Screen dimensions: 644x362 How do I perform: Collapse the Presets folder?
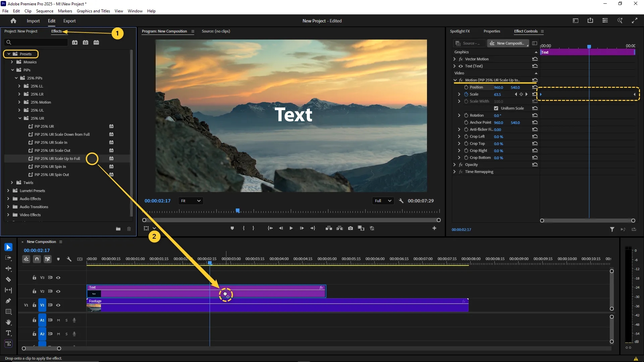pyautogui.click(x=9, y=54)
